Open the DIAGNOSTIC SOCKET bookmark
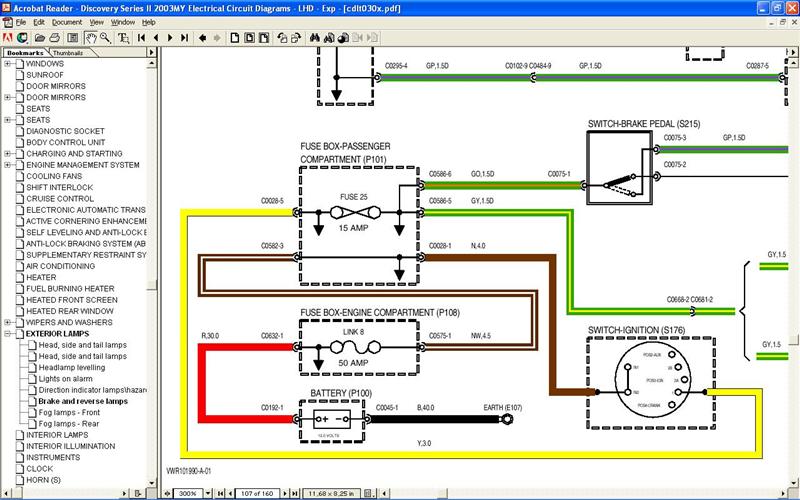Image resolution: width=800 pixels, height=500 pixels. [65, 131]
